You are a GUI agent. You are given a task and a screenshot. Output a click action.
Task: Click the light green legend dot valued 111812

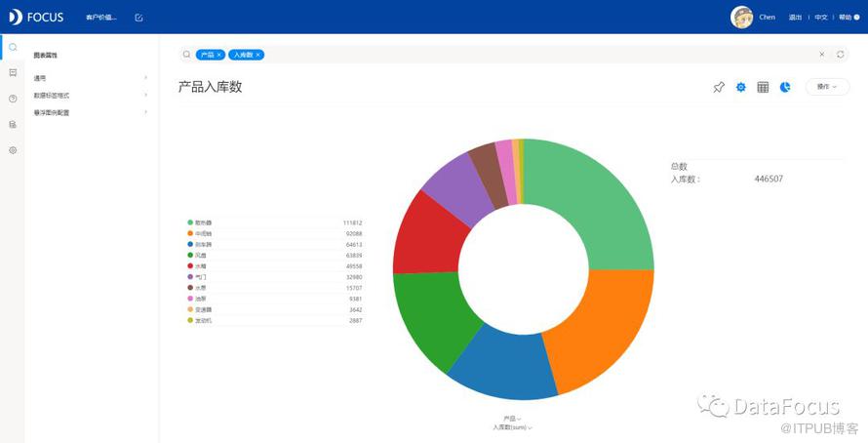(x=190, y=222)
